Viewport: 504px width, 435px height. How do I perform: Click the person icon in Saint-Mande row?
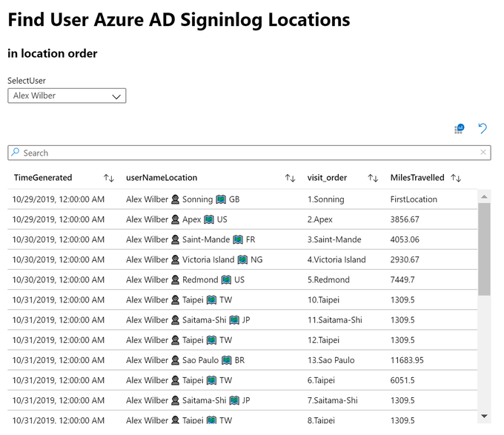click(x=175, y=239)
